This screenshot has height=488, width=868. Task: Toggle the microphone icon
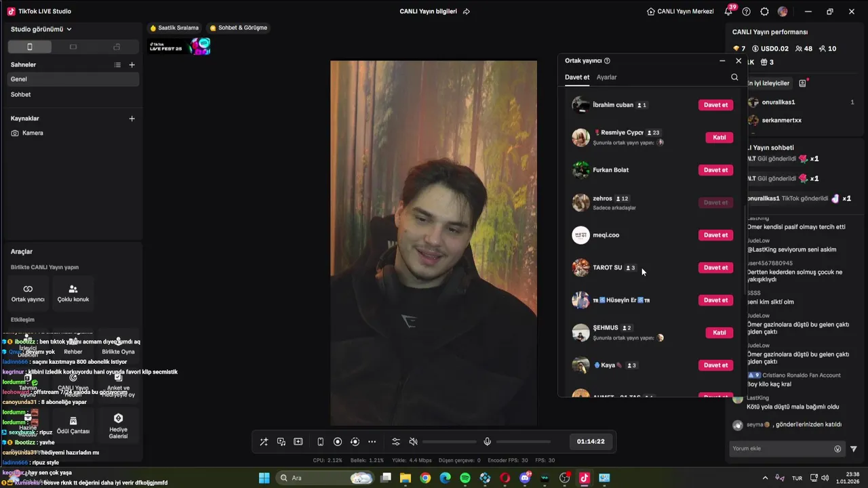(487, 441)
